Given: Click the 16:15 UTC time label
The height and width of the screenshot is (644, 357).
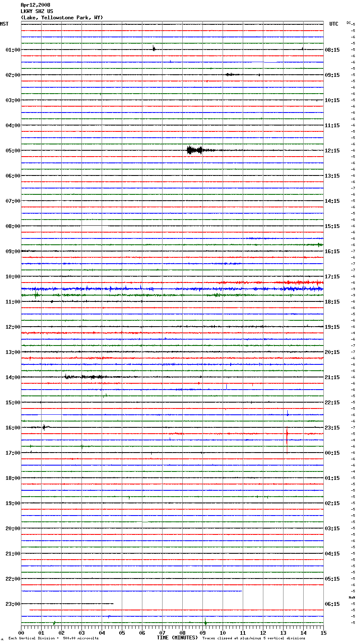Looking at the screenshot, I should point(332,251).
